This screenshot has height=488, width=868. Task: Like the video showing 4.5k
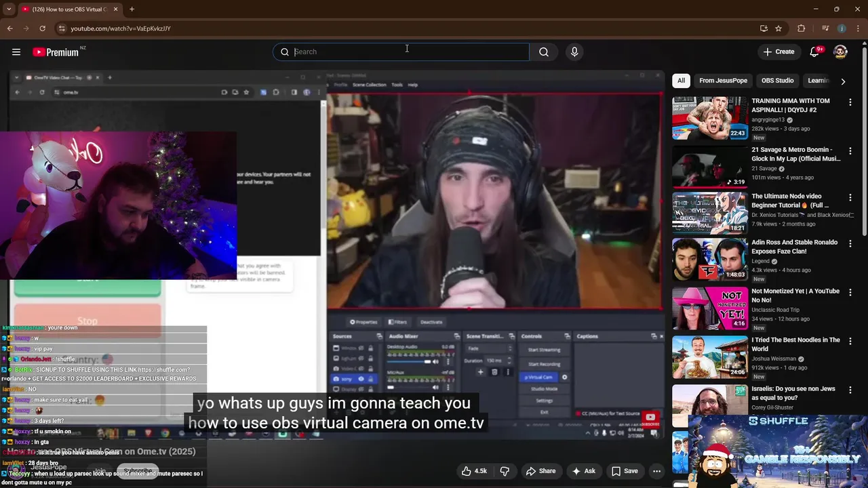475,471
